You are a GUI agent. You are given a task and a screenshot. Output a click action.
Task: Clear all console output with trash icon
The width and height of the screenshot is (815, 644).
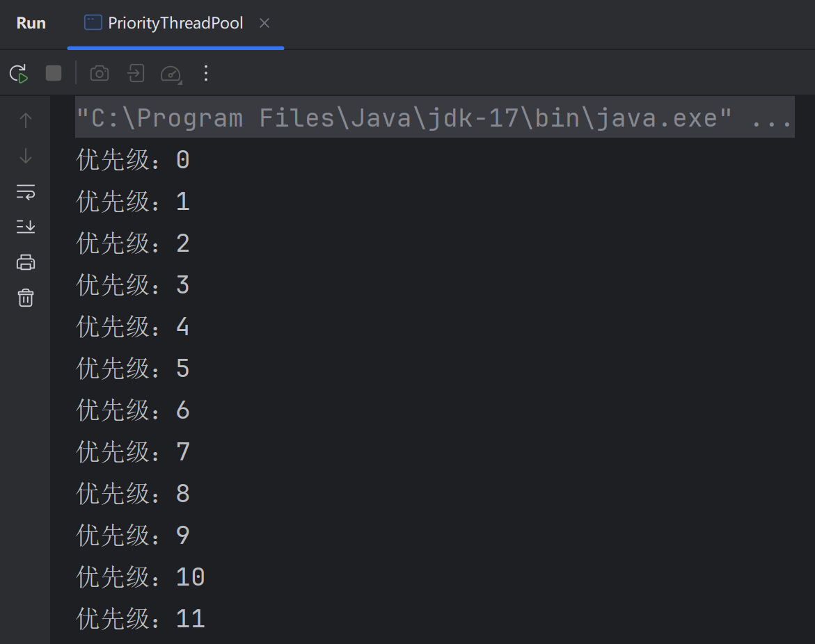point(26,298)
